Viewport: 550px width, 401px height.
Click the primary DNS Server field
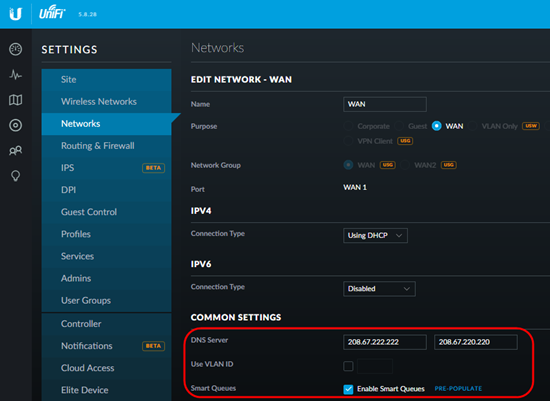[385, 342]
